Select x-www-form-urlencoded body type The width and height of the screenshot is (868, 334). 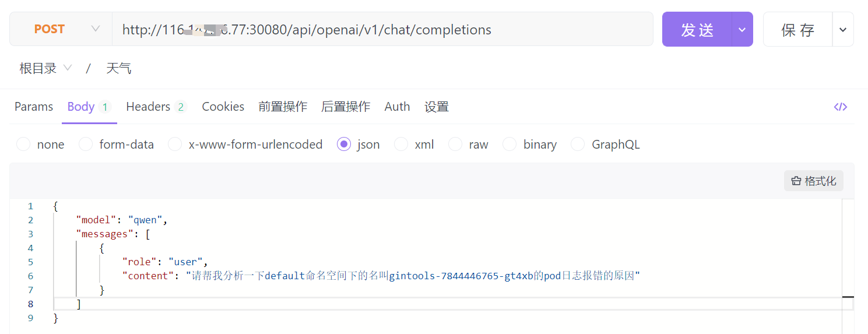[x=175, y=145]
